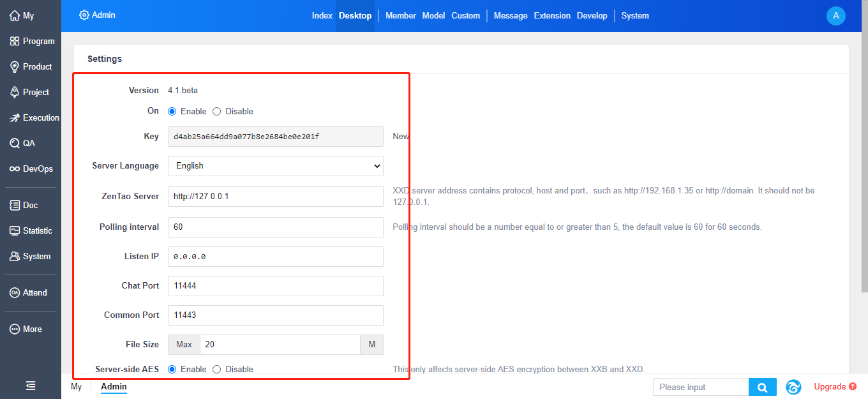
Task: Open the More sidebar menu
Action: coord(31,329)
